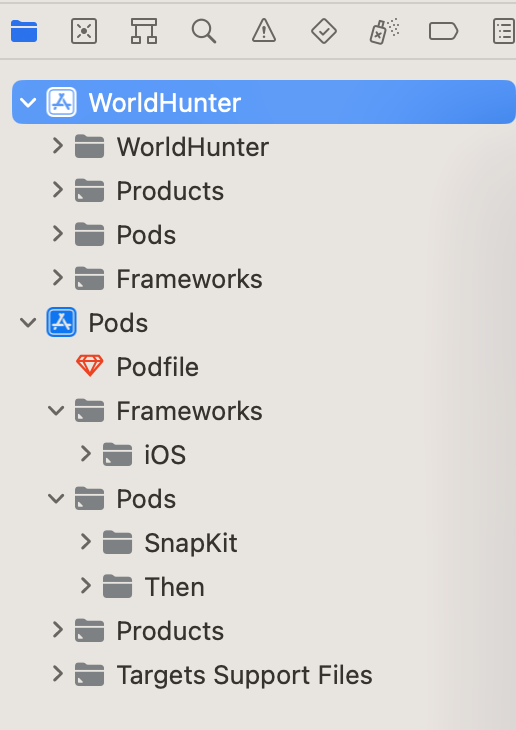Click the WorldHunter project Xcode icon

pos(61,102)
